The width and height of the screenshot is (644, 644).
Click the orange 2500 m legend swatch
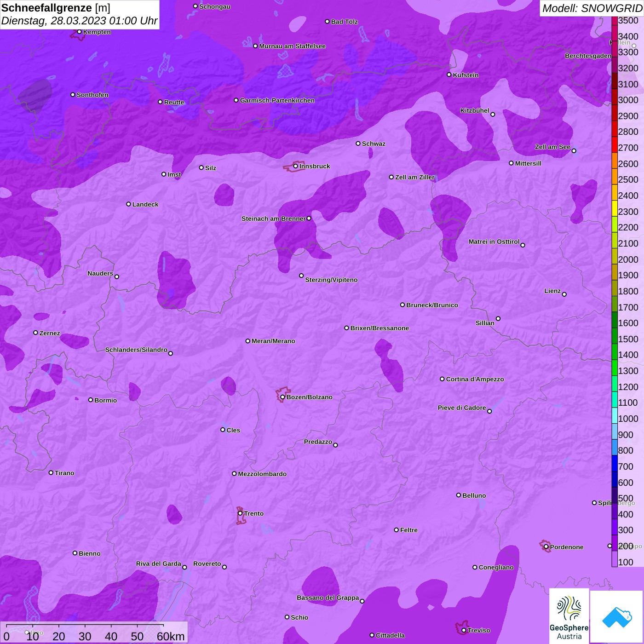[x=615, y=177]
